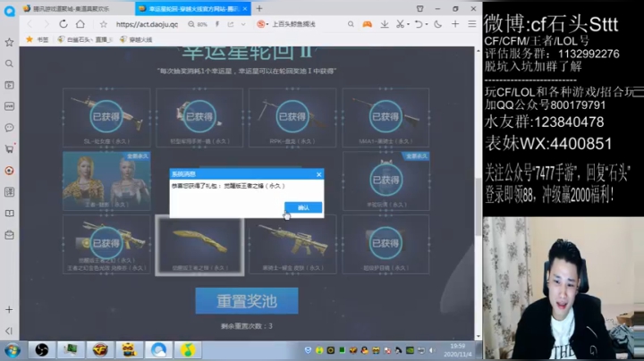Click the scissors screenshot tool icon

tap(400, 24)
